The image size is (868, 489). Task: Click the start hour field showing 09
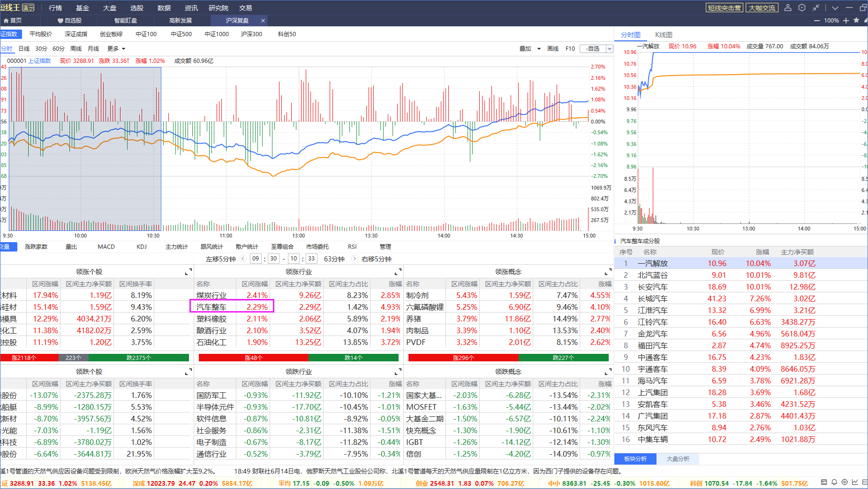[x=256, y=259]
